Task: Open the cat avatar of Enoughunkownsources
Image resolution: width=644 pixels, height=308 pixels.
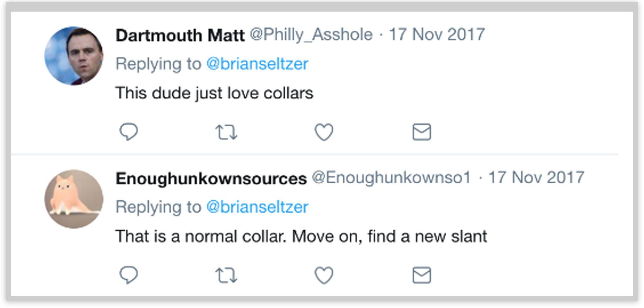Action: point(74,199)
